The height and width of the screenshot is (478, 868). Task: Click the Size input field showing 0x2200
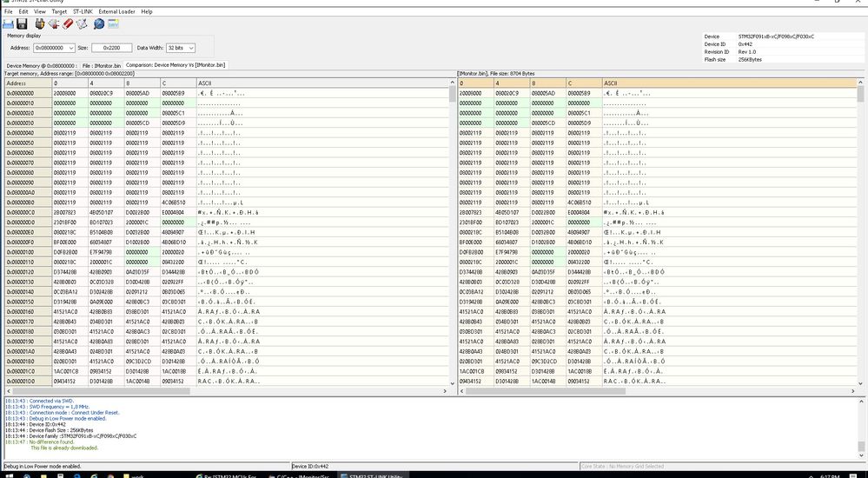pos(112,48)
